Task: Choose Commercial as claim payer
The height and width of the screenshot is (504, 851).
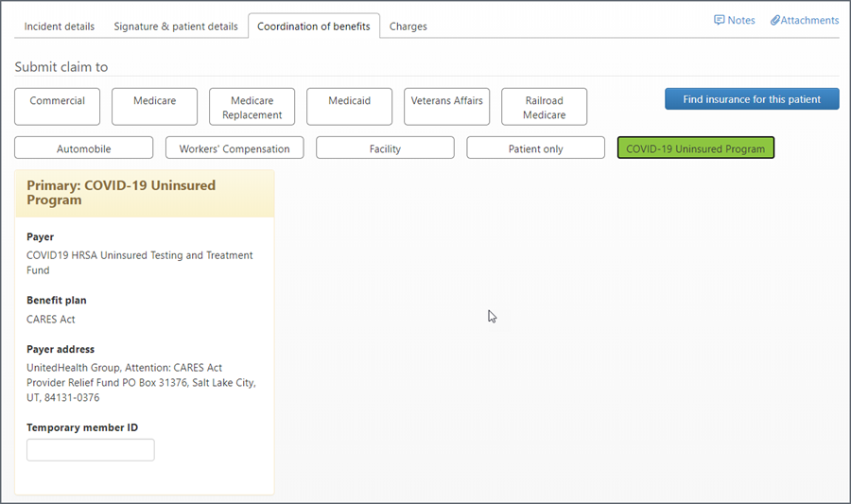Action: coord(57,107)
